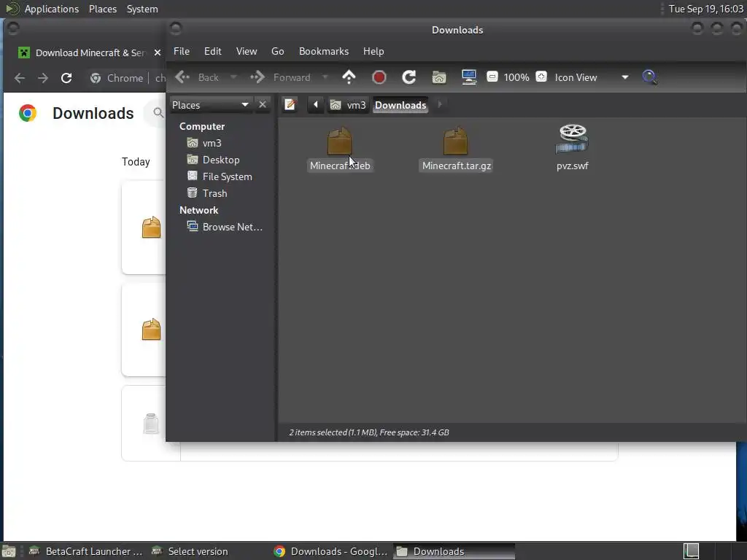Open the Places sidebar selector dropdown
This screenshot has height=560, width=747.
(x=211, y=105)
